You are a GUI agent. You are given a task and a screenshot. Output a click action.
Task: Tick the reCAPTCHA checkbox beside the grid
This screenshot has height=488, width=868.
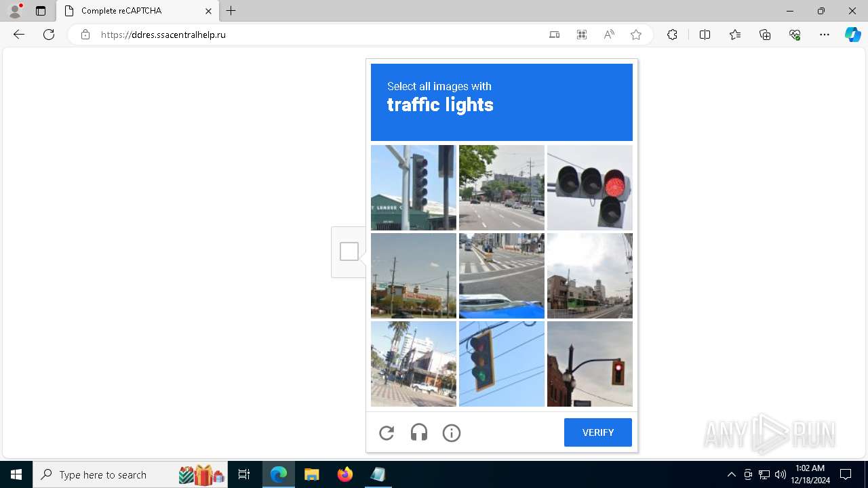coord(349,251)
